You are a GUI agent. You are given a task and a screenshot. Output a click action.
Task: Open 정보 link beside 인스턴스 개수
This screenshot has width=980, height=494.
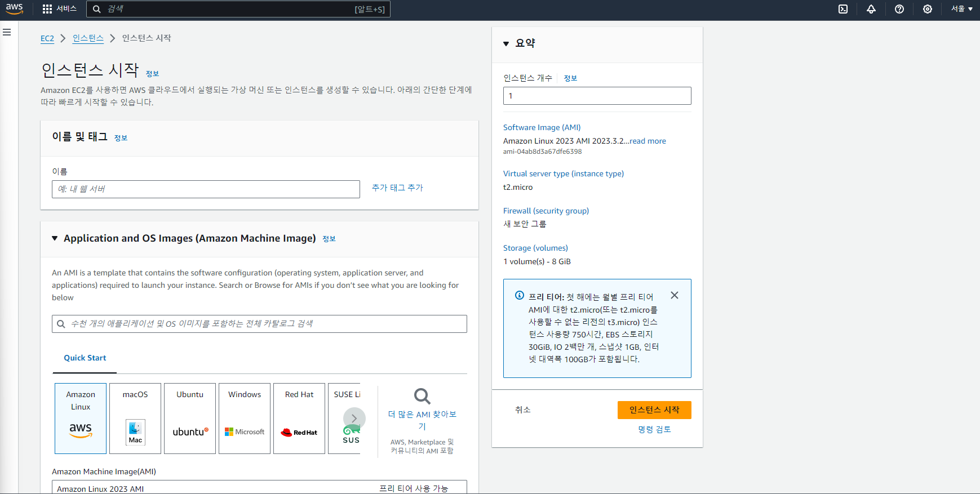coord(570,78)
